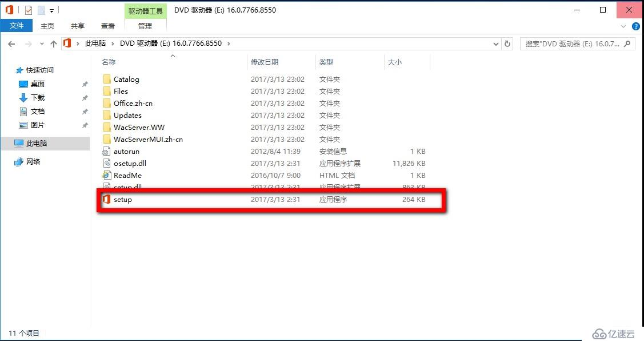Image resolution: width=644 pixels, height=341 pixels.
Task: Select the Catalog folder icon
Action: 107,79
